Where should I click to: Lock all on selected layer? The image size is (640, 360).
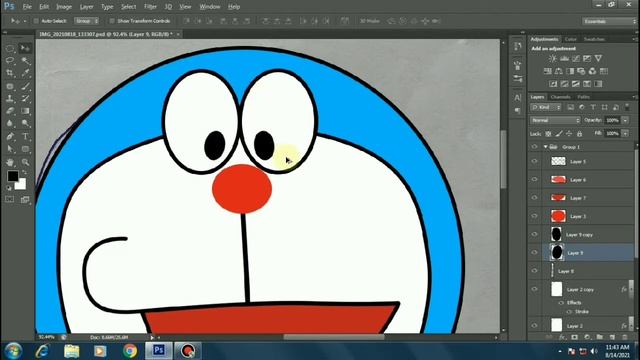pyautogui.click(x=579, y=133)
